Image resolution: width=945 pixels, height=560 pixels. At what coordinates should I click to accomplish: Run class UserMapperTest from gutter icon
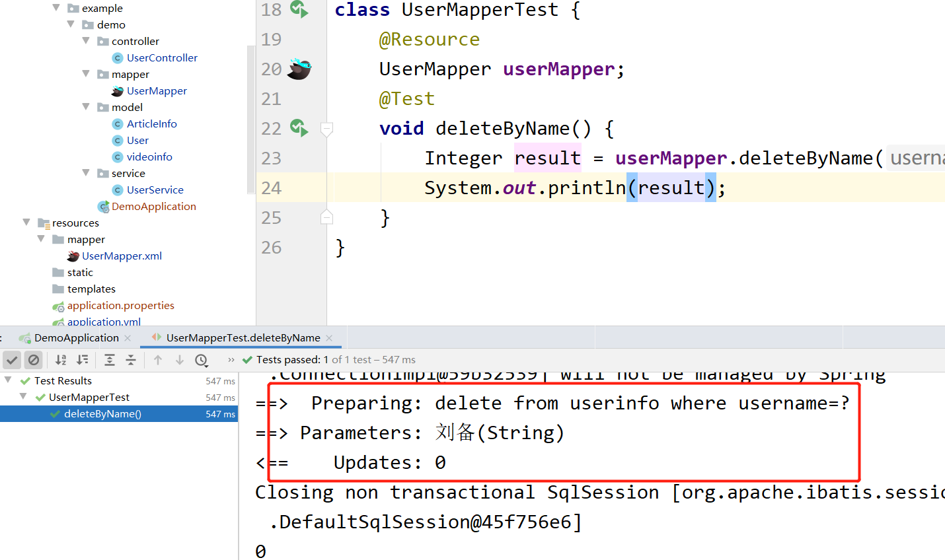[x=299, y=9]
